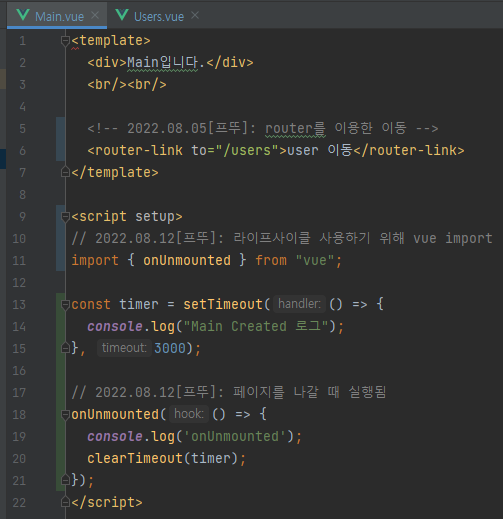Click the closing template tag
The image size is (503, 519).
tap(115, 172)
